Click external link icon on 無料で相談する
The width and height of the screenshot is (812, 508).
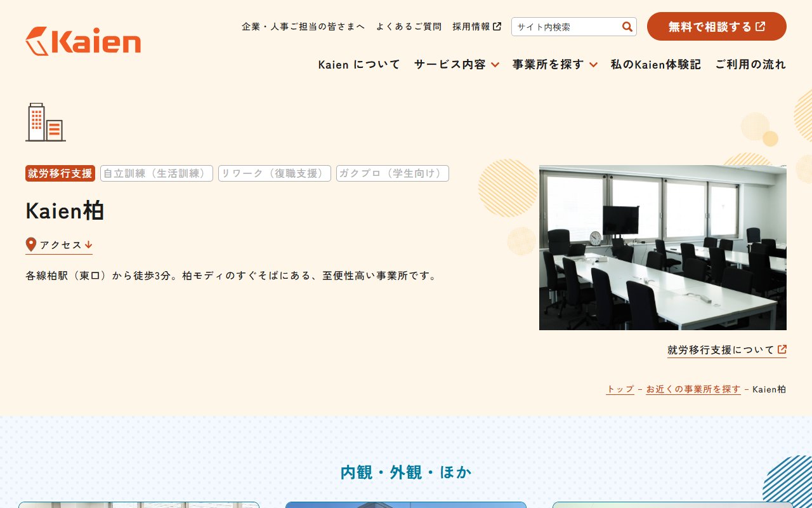tap(761, 27)
